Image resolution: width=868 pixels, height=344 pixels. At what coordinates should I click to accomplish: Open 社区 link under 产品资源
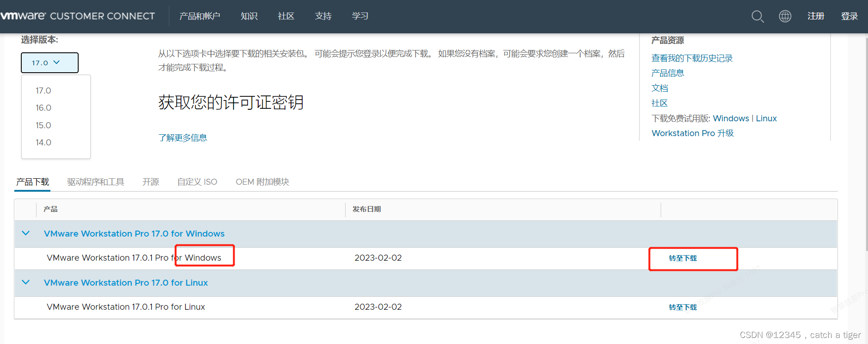660,103
